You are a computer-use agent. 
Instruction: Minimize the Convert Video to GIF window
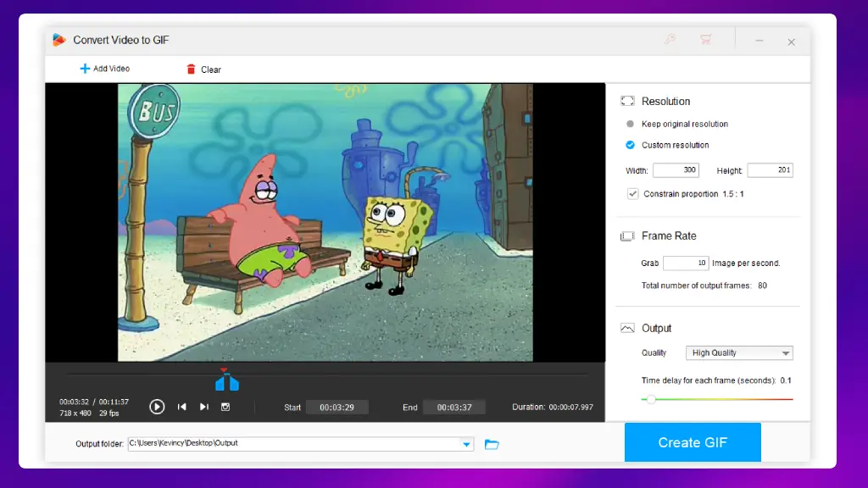[759, 41]
